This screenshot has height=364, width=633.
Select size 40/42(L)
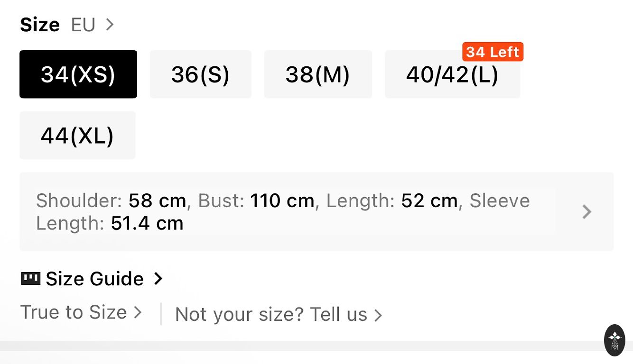(x=452, y=75)
